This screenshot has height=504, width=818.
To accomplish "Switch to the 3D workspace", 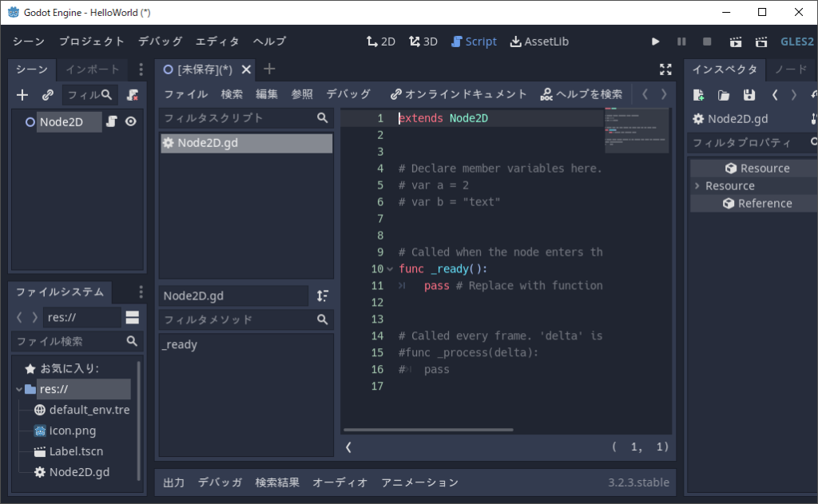I will pyautogui.click(x=423, y=41).
